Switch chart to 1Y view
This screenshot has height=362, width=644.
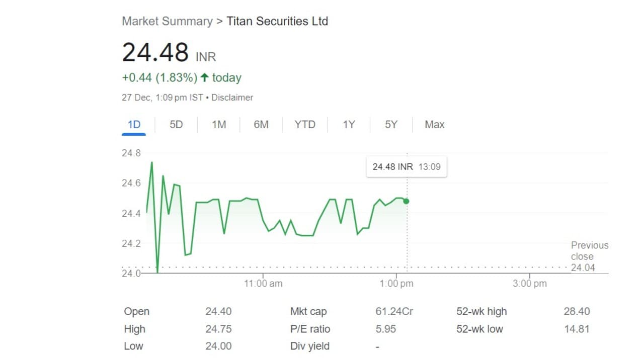[349, 125]
